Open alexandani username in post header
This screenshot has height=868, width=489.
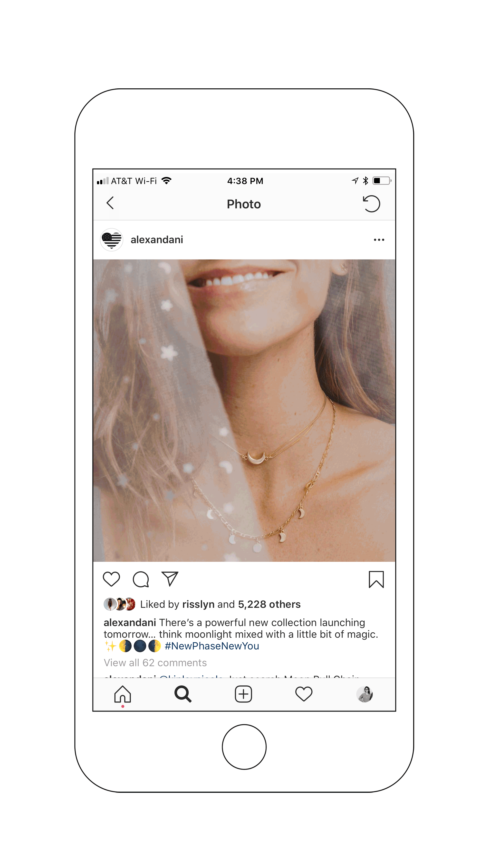157,240
